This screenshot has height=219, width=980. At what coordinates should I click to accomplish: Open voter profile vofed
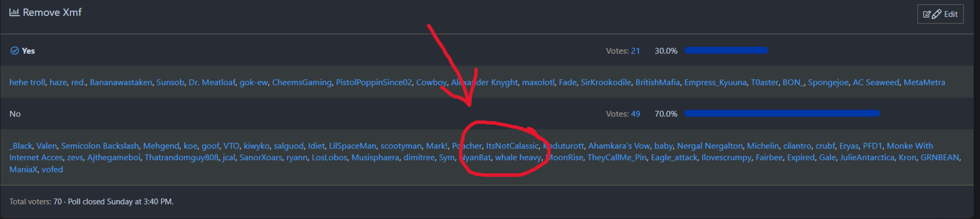point(52,169)
